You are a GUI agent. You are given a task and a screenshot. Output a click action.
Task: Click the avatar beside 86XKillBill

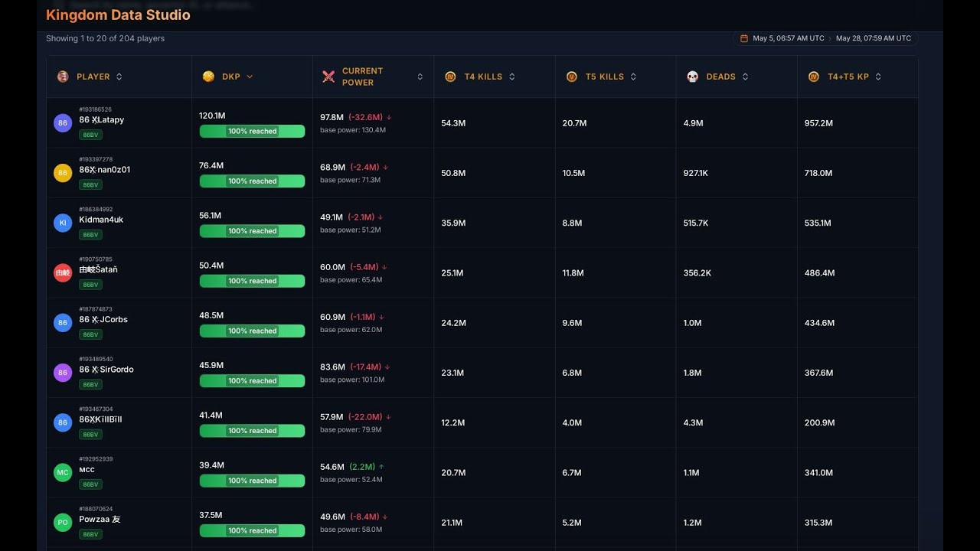click(63, 422)
